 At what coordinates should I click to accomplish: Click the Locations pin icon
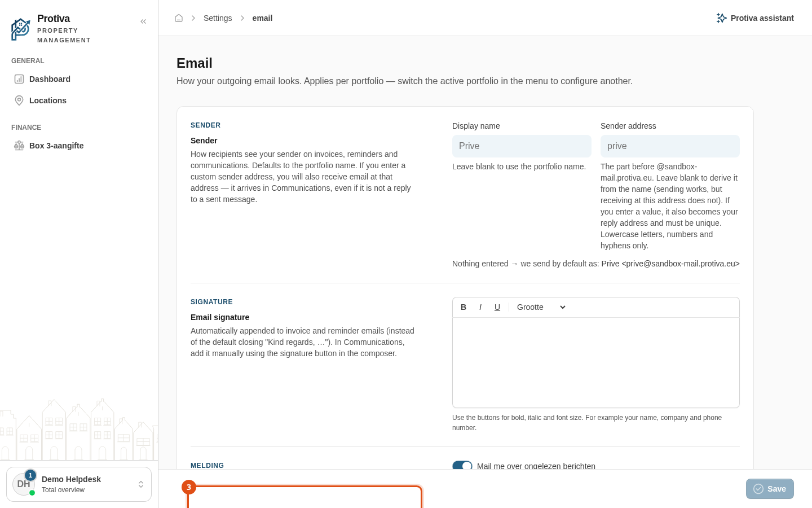tap(19, 100)
